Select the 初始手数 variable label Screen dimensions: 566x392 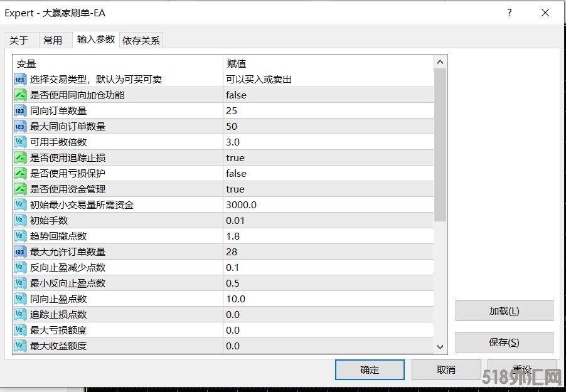click(49, 220)
